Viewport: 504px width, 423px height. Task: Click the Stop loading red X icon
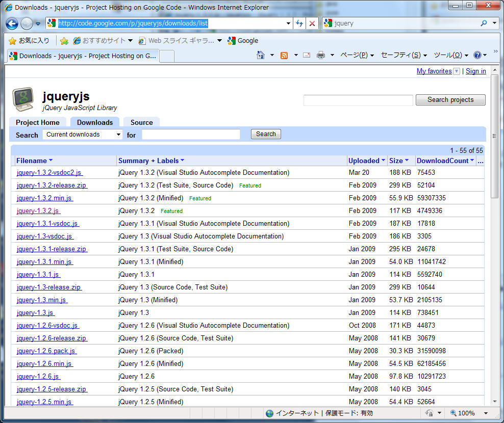click(x=312, y=23)
